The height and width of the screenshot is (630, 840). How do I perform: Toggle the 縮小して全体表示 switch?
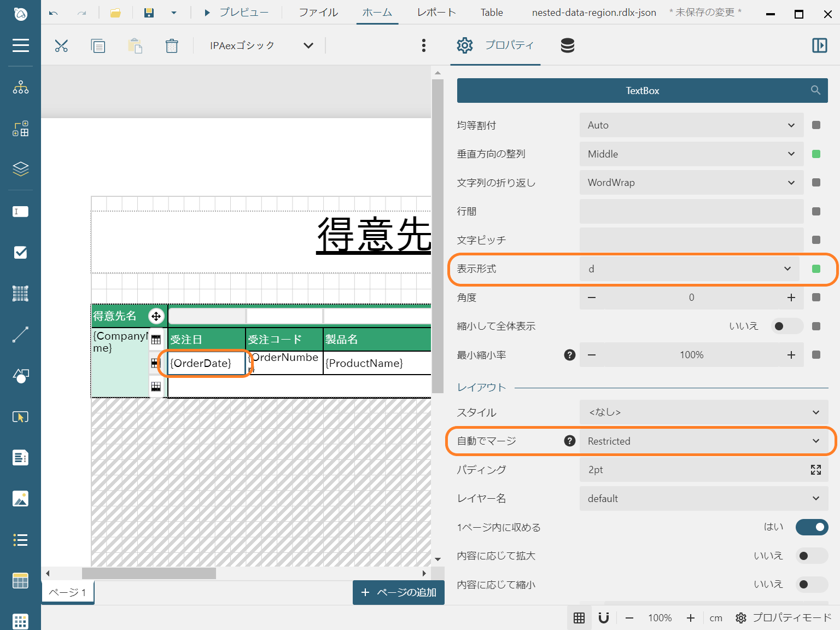click(787, 326)
